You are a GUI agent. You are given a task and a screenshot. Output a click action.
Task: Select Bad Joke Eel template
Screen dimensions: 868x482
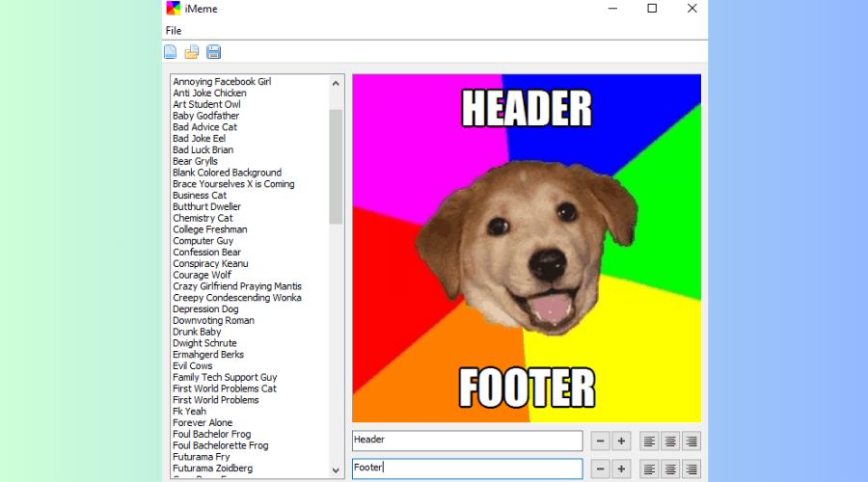coord(199,139)
